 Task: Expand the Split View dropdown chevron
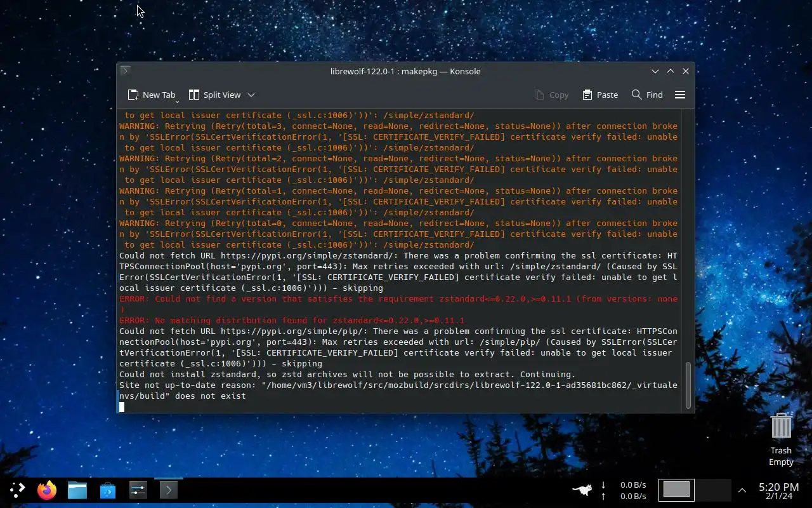[x=251, y=95]
